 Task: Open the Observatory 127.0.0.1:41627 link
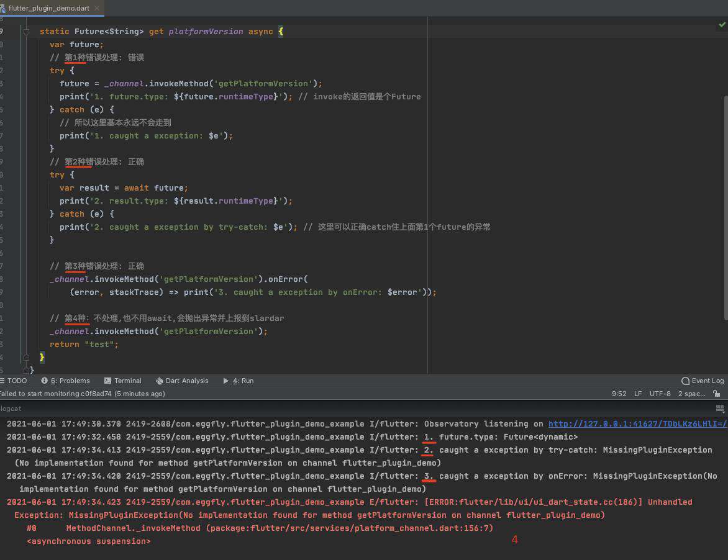[x=638, y=424]
